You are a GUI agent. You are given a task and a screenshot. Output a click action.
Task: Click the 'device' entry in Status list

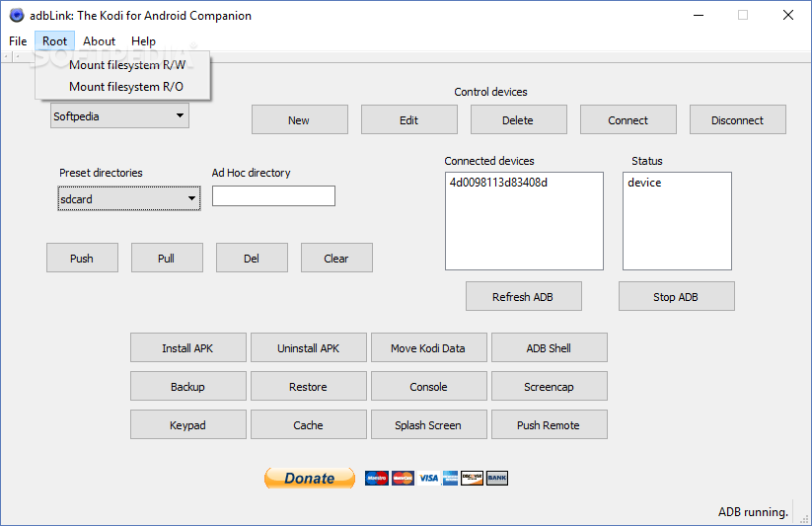pos(644,183)
